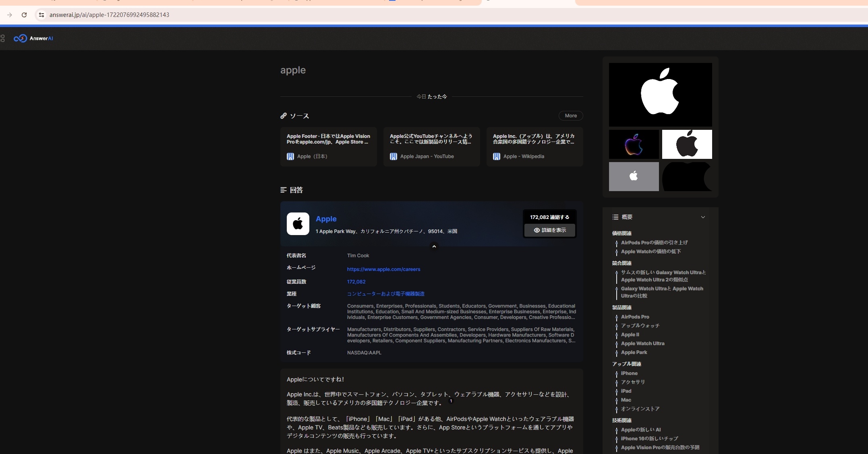Open the black Apple logo on white thumbnail
The image size is (868, 454).
[x=687, y=144]
